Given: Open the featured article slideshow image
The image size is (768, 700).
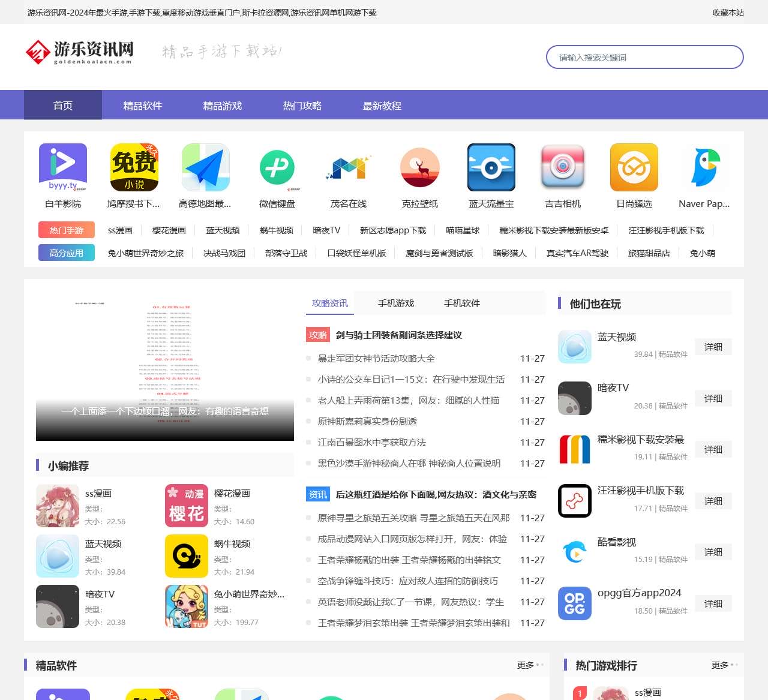Looking at the screenshot, I should coord(165,366).
